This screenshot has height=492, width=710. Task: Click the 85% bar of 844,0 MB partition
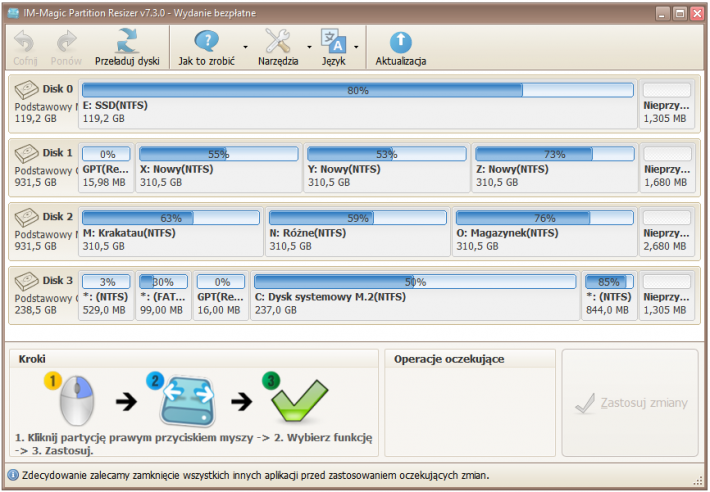coord(609,282)
